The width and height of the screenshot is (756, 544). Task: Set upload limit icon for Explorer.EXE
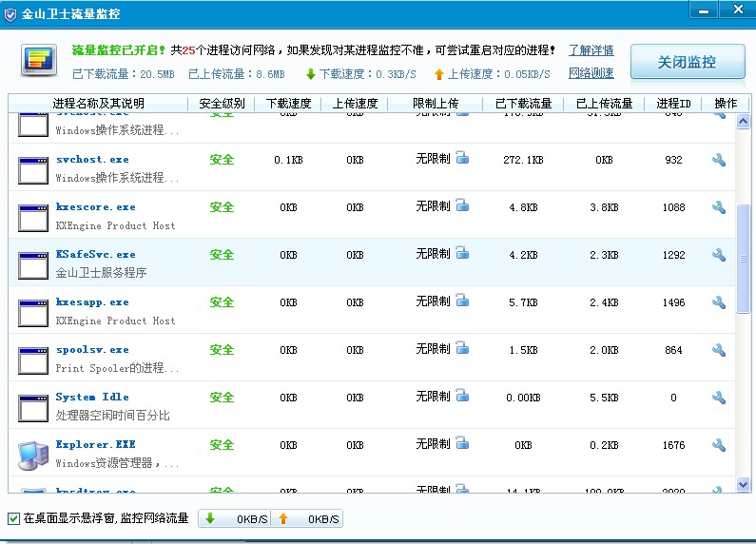[462, 443]
